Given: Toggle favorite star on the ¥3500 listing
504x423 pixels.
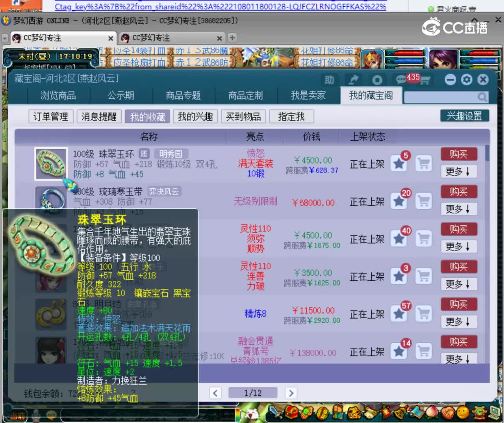Looking at the screenshot, I should pyautogui.click(x=399, y=276).
